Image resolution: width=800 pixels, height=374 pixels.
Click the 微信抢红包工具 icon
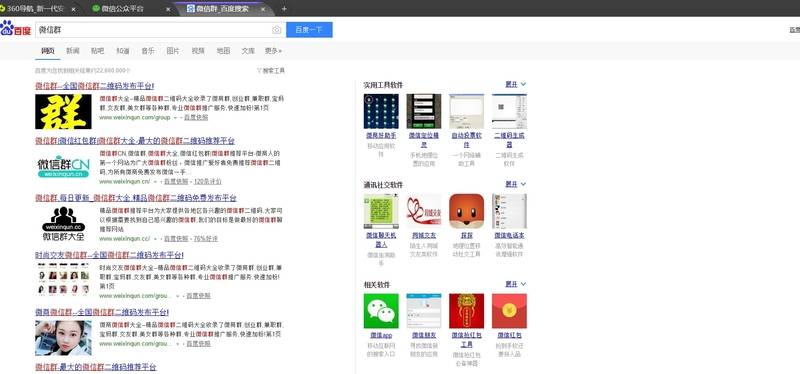(466, 311)
